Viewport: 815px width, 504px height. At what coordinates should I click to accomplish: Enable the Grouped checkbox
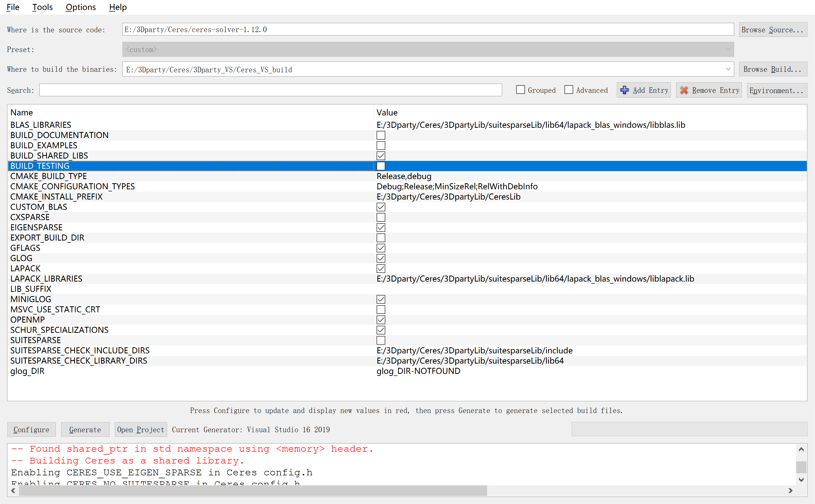pos(521,90)
